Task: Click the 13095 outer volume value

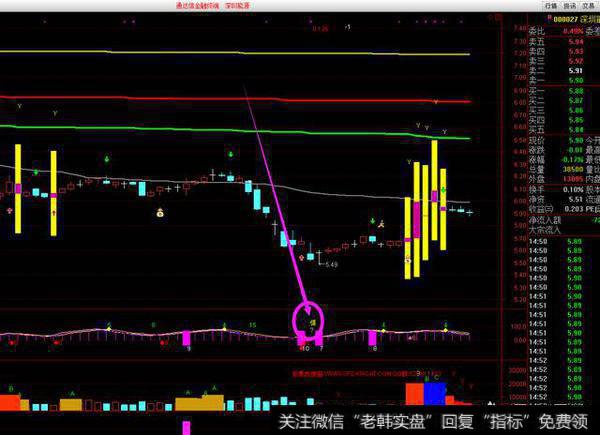Action: point(573,179)
